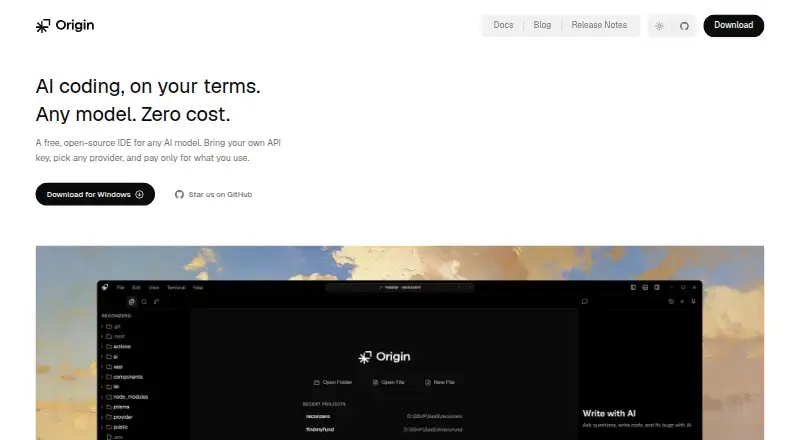Click the RECONZERO explorer header
Screen dimensions: 800x440
coord(117,316)
